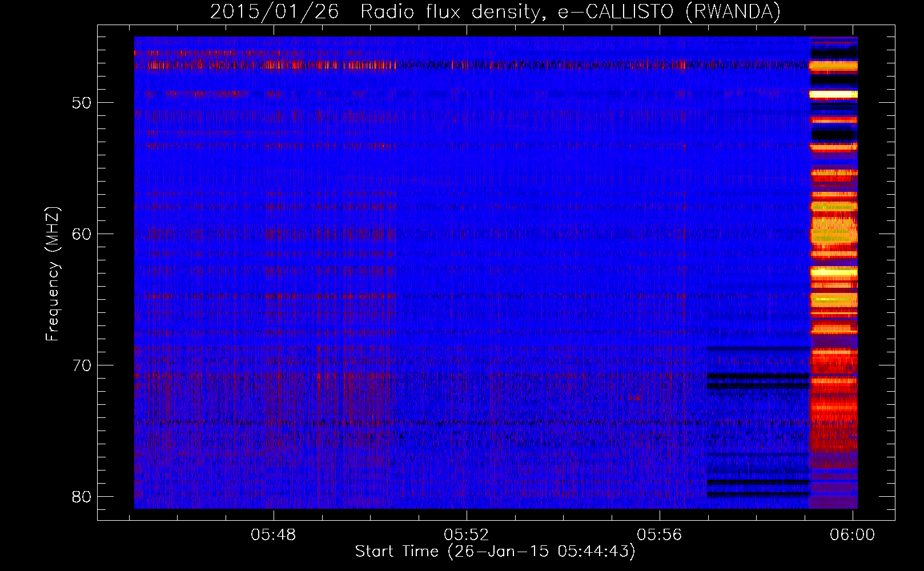The height and width of the screenshot is (571, 924).
Task: Click the 70 MHz frequency tick label
Action: tap(82, 365)
